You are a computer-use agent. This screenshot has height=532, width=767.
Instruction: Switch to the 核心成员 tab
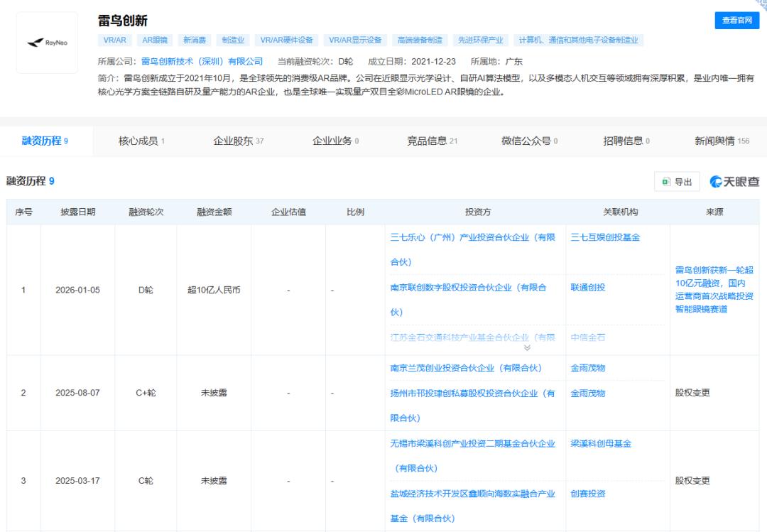pos(141,141)
